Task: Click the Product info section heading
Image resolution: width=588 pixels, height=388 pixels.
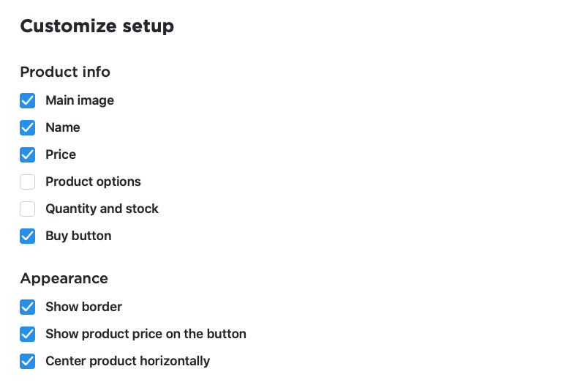Action: [65, 72]
